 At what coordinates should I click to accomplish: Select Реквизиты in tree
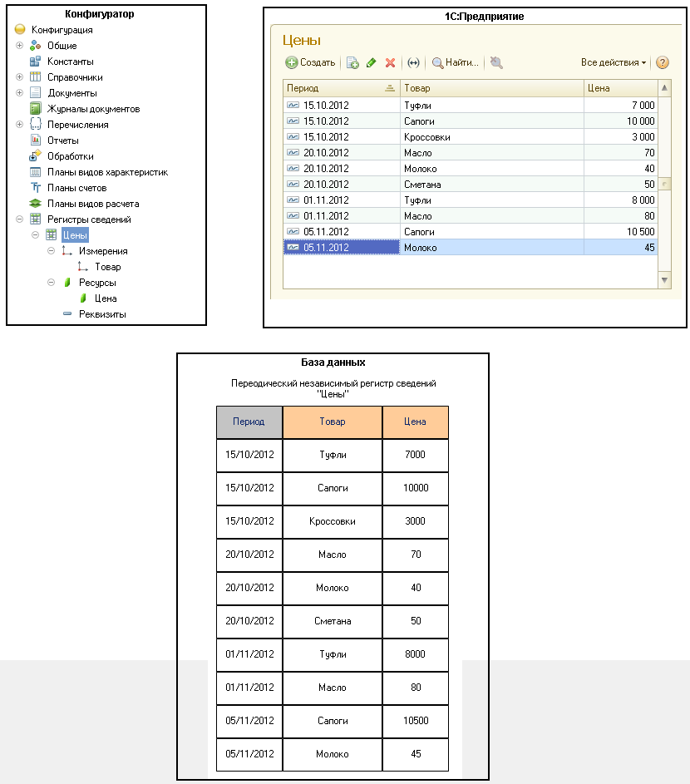click(x=102, y=314)
